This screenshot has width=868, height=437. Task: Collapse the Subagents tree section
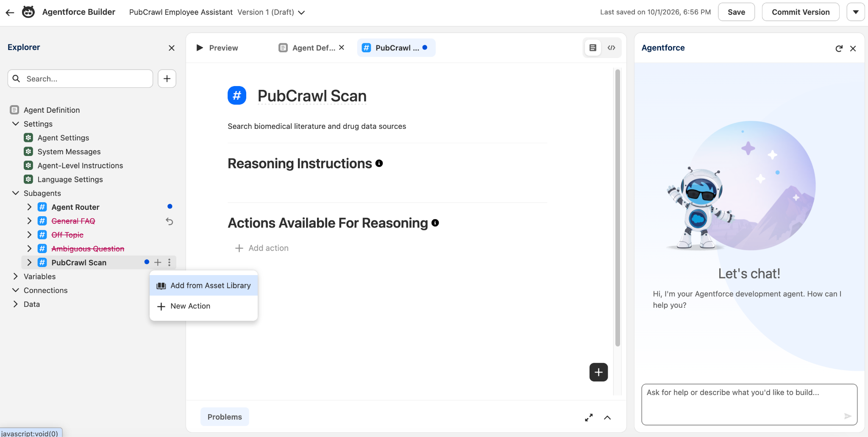[x=16, y=193]
